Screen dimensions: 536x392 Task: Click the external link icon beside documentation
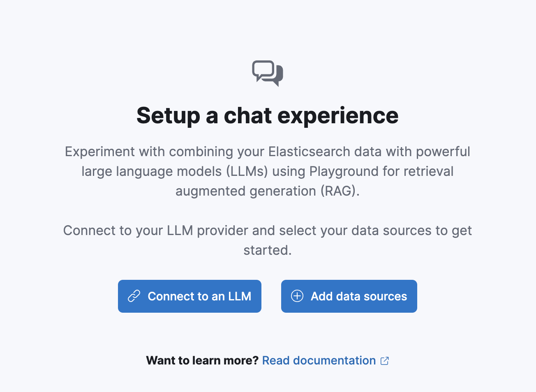[x=385, y=361]
